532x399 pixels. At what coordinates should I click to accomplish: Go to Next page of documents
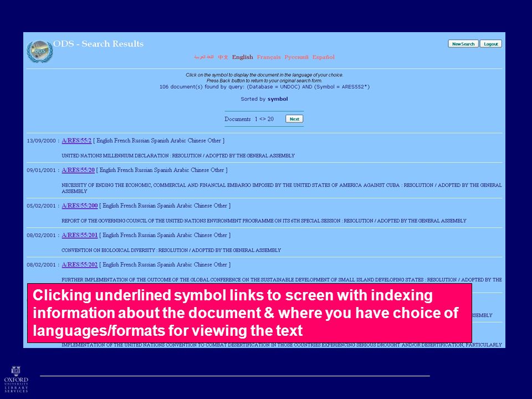tap(294, 119)
